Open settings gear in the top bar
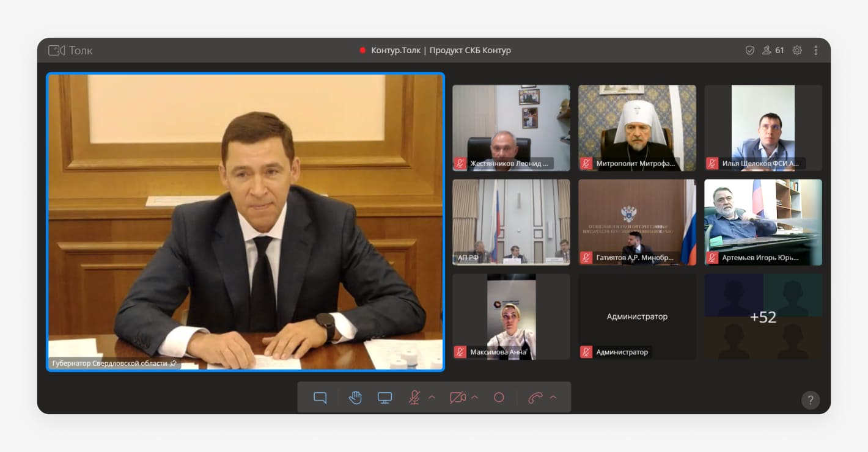 pos(797,51)
